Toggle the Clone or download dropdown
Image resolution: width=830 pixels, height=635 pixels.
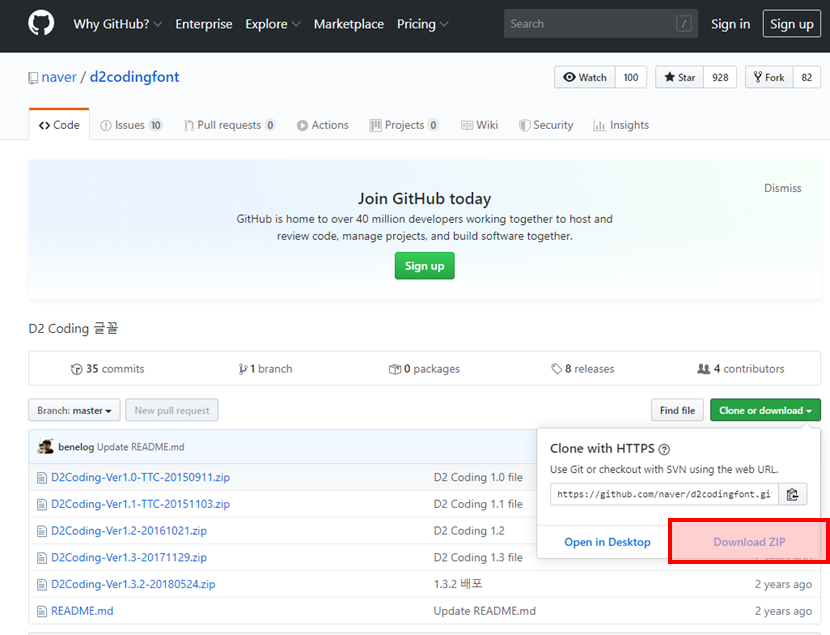(x=765, y=410)
